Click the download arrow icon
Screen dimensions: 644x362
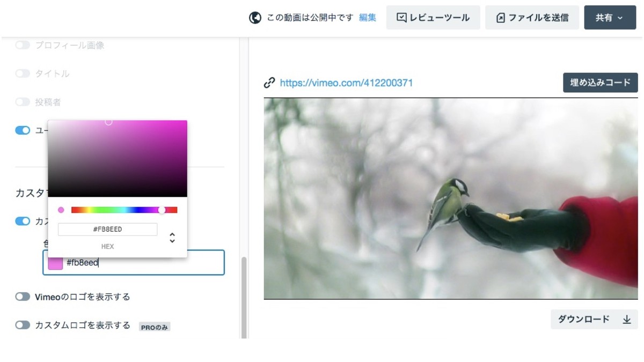(626, 320)
